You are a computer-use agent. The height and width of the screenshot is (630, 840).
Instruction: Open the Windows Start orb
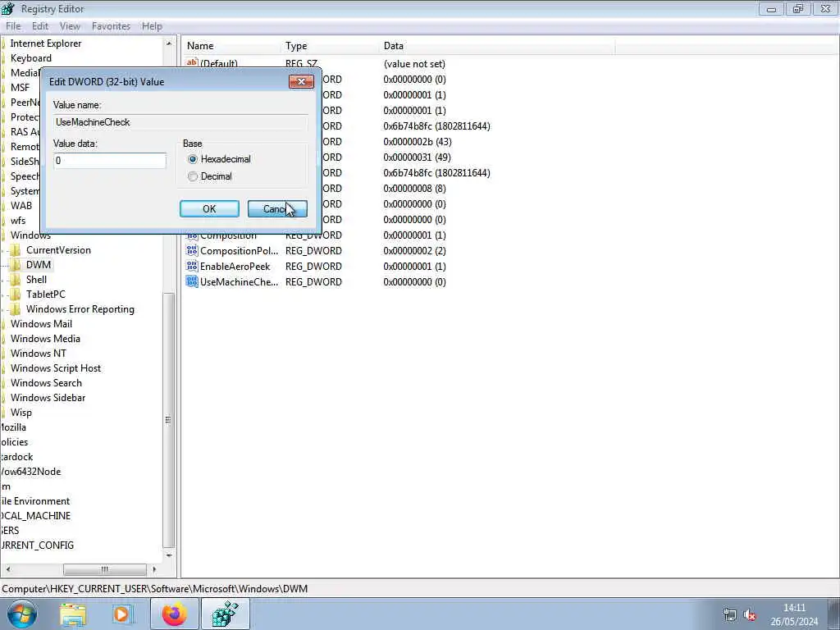coord(22,614)
